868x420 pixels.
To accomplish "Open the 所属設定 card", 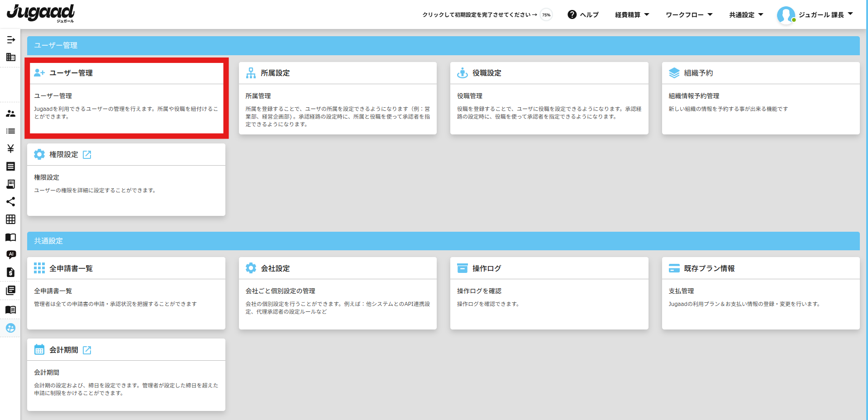I will (338, 98).
